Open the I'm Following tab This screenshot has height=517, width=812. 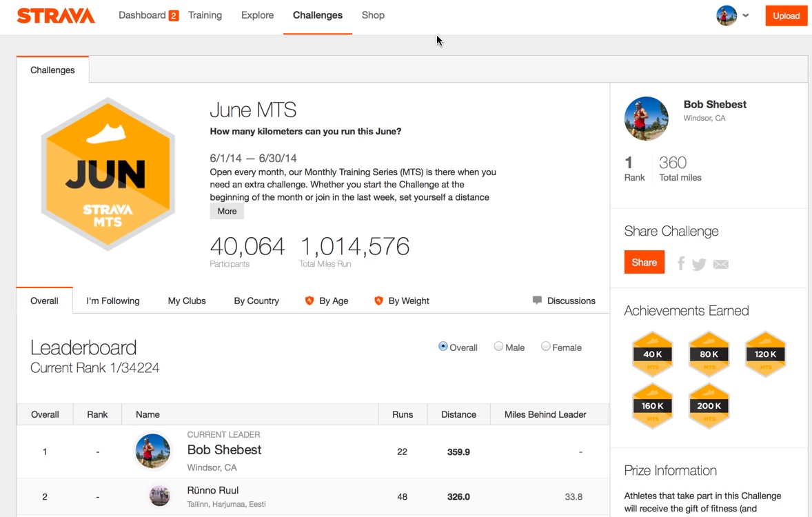point(113,301)
